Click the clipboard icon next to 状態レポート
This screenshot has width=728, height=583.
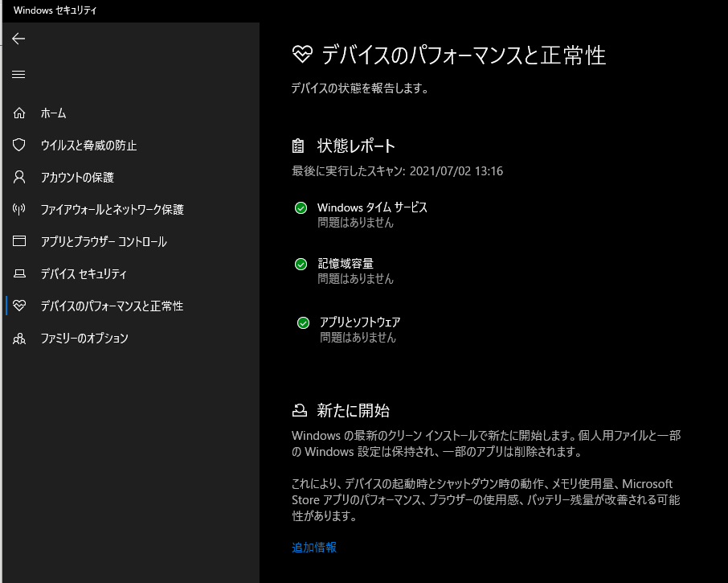coord(298,146)
